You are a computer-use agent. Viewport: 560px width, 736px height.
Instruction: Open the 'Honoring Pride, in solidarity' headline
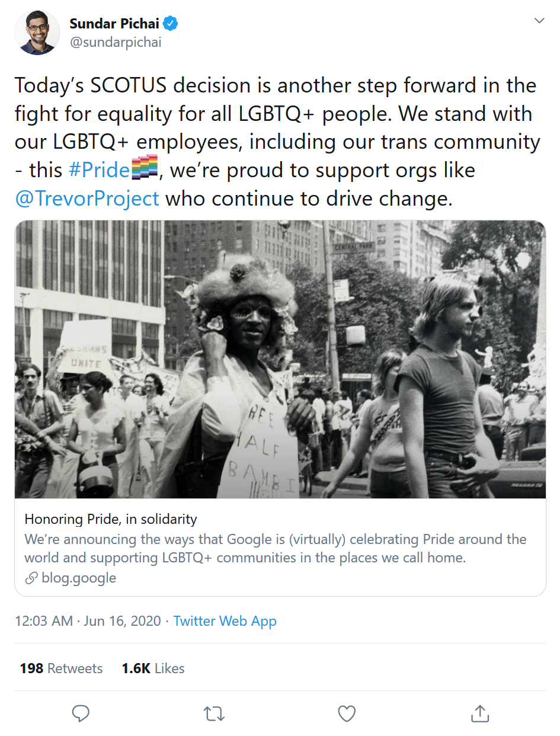111,519
